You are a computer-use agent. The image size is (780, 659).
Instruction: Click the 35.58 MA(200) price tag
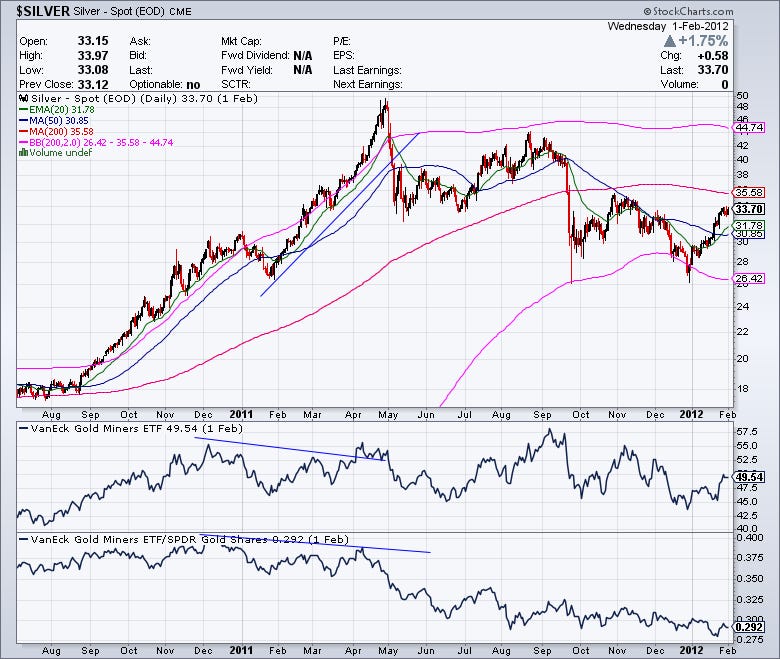(x=749, y=192)
